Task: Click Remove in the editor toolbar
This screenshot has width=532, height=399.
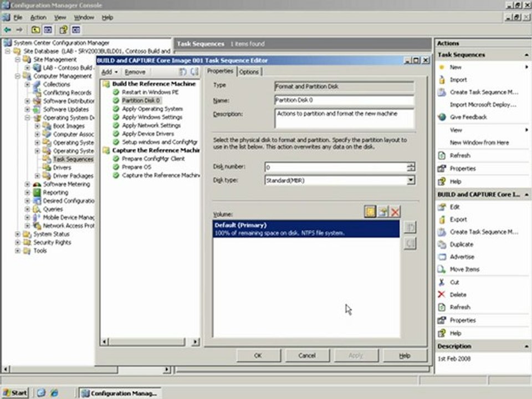Action: pyautogui.click(x=135, y=72)
